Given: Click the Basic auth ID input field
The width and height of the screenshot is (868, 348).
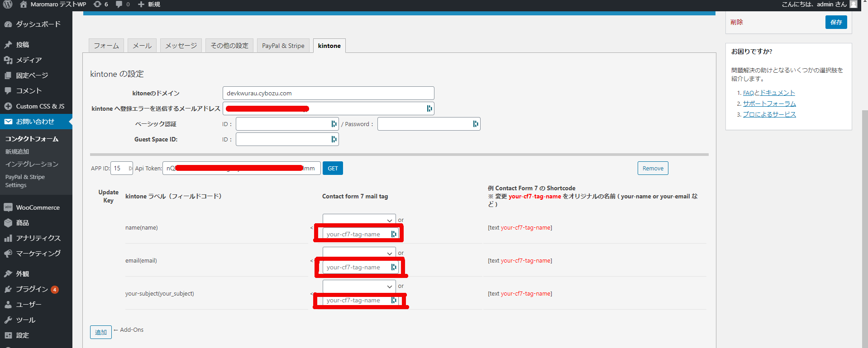Looking at the screenshot, I should [x=287, y=124].
